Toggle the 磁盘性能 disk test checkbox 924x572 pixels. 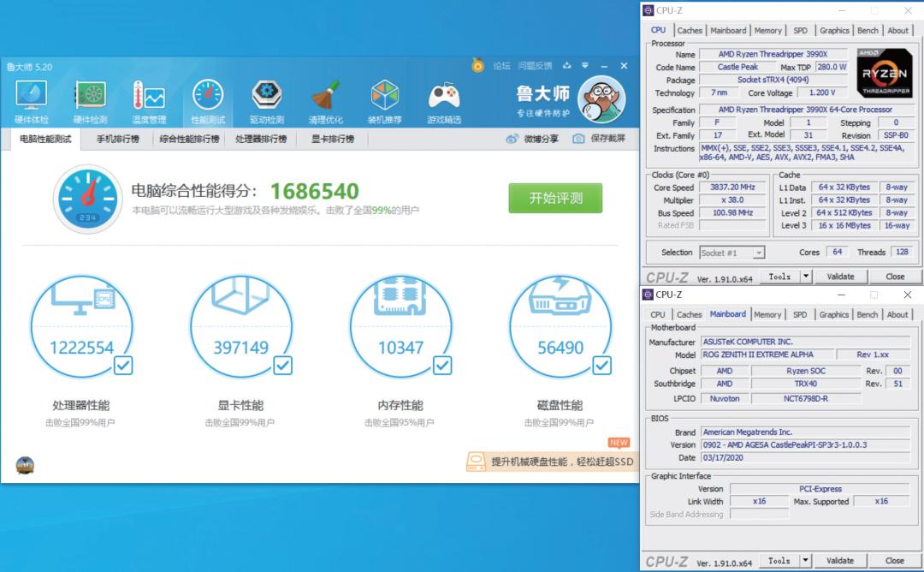pos(602,366)
